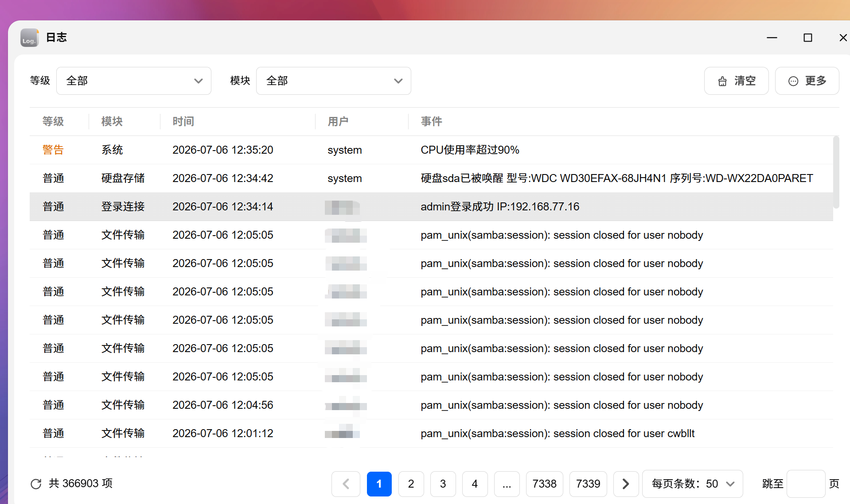Select the admin登录成功 log entry
850x504 pixels.
431,207
